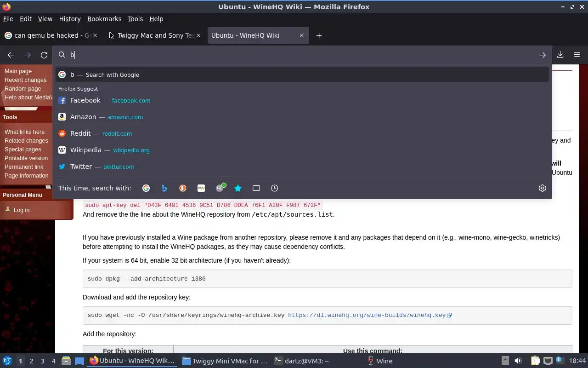Screen dimensions: 588x368
Task: Open the update notification tray icon
Action: click(559, 360)
